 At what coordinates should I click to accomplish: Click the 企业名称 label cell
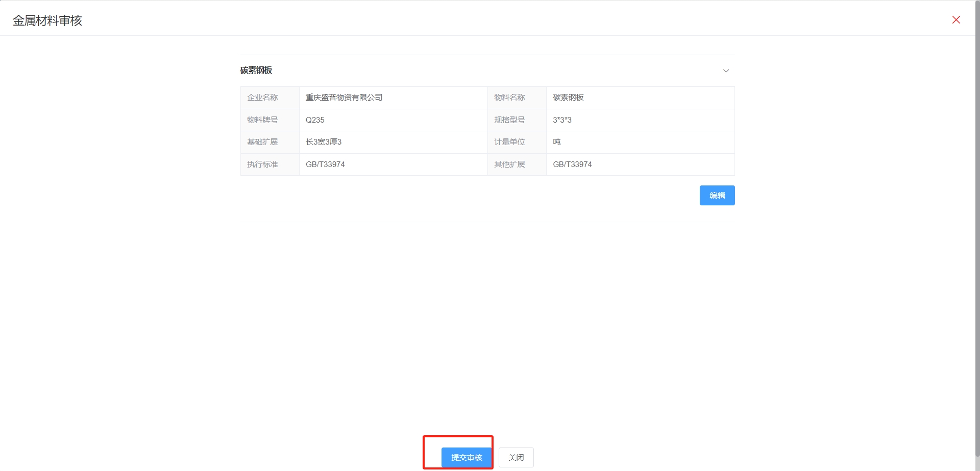click(262, 98)
